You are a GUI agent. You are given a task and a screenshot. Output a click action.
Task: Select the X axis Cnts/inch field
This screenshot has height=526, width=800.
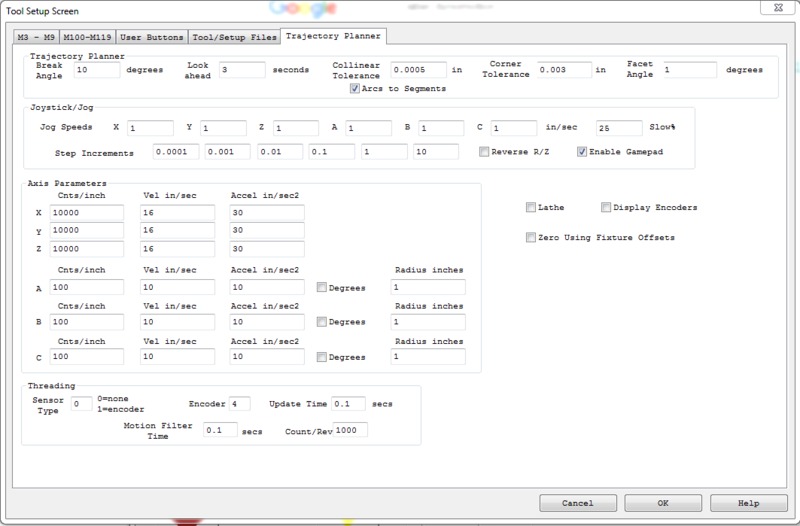click(x=88, y=212)
